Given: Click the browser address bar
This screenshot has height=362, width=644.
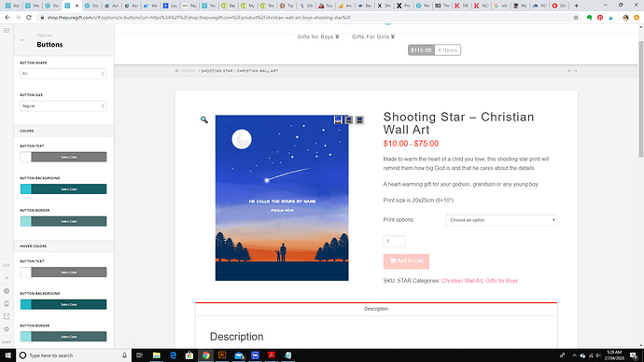Looking at the screenshot, I should (x=304, y=18).
